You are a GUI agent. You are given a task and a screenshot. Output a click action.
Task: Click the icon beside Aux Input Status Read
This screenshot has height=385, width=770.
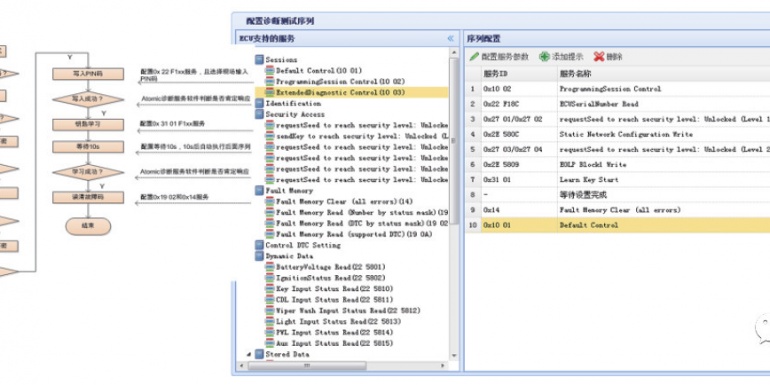pos(270,343)
